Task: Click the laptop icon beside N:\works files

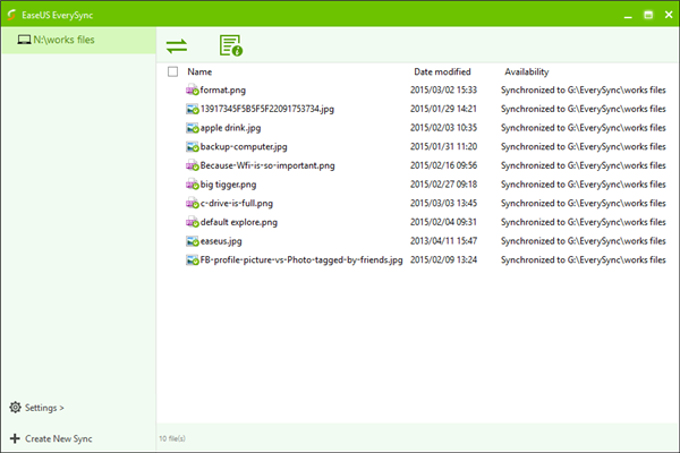Action: (x=24, y=40)
